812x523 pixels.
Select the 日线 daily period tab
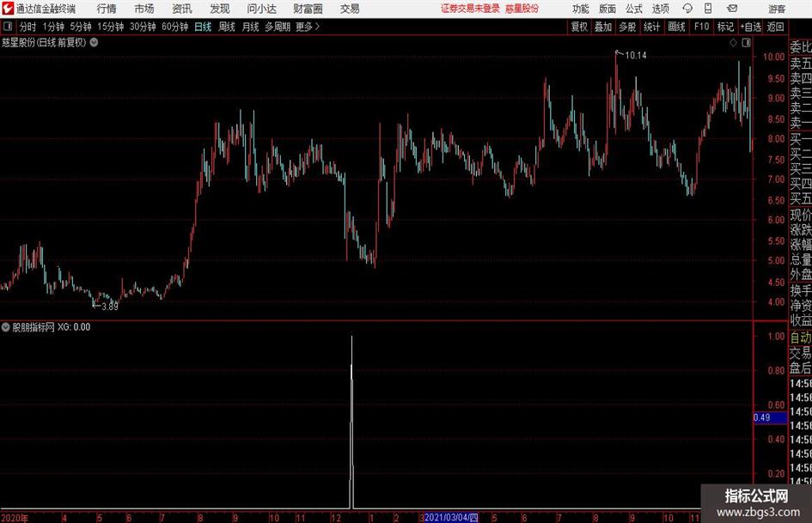pyautogui.click(x=203, y=27)
